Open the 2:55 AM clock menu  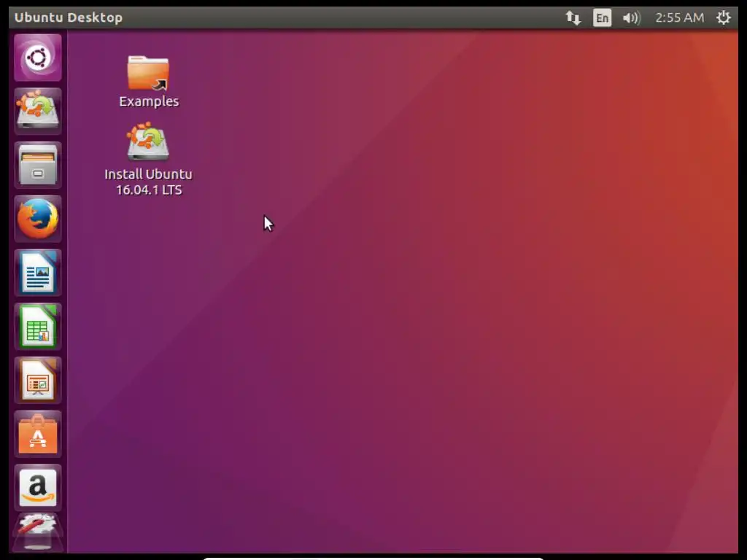[x=679, y=17]
